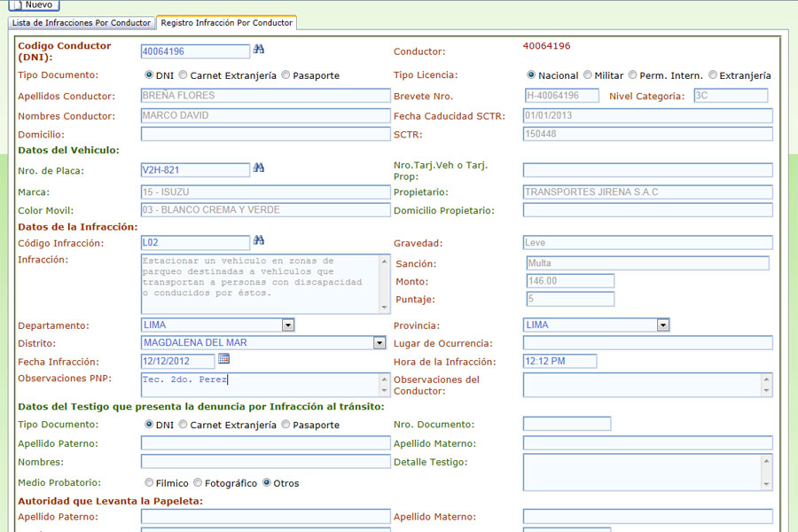
Task: Select Carnet Extranjería for driver document type
Action: tap(183, 75)
